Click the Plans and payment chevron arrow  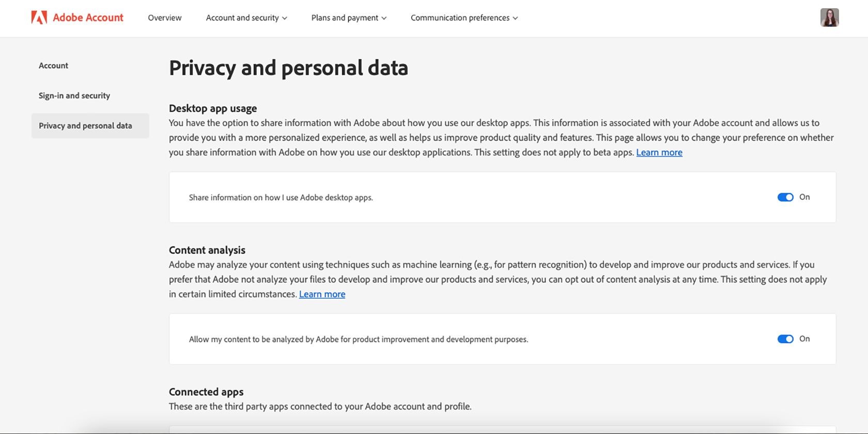point(384,18)
